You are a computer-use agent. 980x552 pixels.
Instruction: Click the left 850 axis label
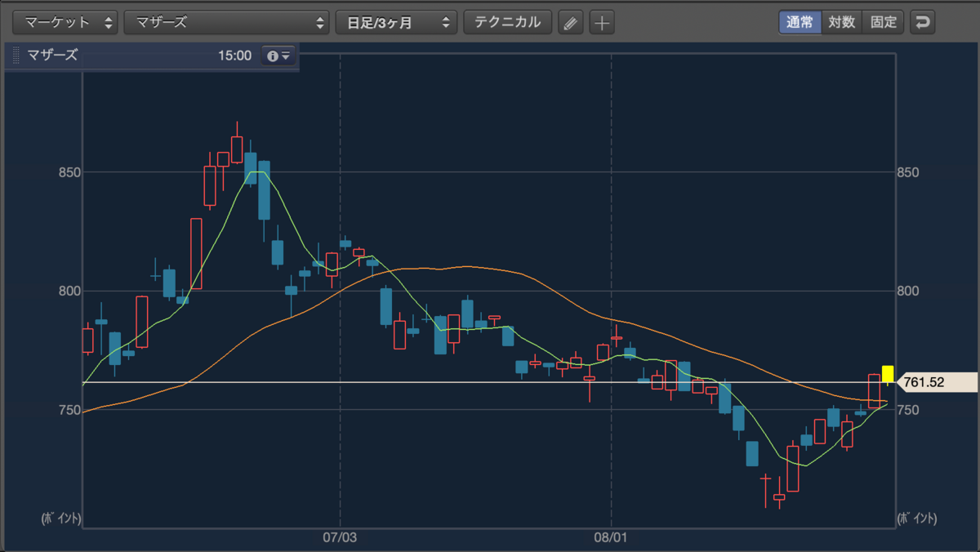(69, 172)
